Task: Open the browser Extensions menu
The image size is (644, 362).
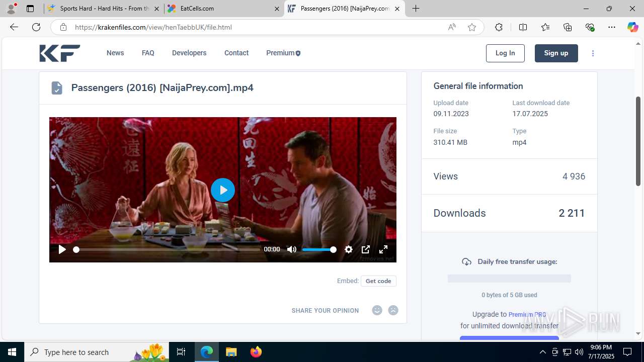Action: click(x=499, y=27)
